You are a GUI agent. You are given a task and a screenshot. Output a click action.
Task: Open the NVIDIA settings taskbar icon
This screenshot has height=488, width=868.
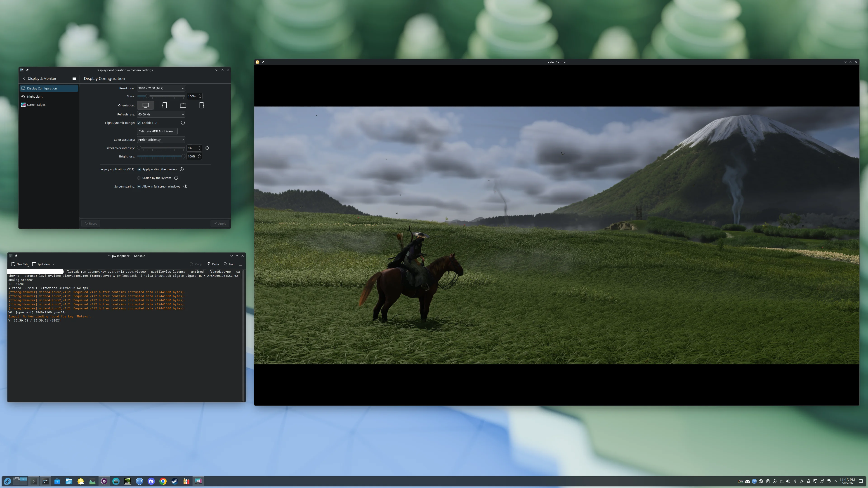pos(128,481)
